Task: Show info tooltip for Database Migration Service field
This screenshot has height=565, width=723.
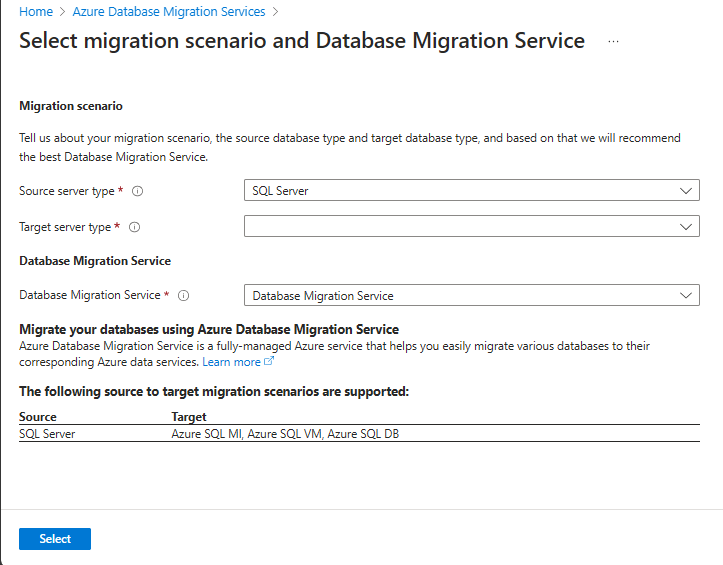Action: (x=183, y=295)
